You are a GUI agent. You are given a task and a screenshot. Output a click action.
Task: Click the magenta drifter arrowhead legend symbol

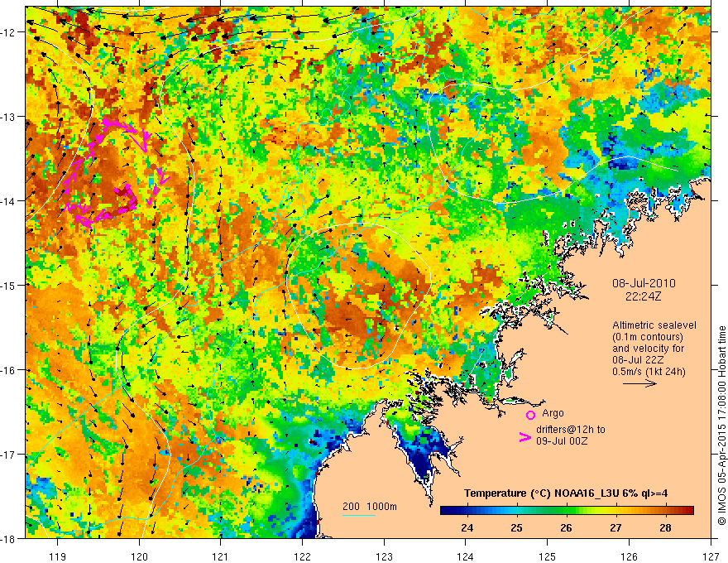click(x=525, y=437)
